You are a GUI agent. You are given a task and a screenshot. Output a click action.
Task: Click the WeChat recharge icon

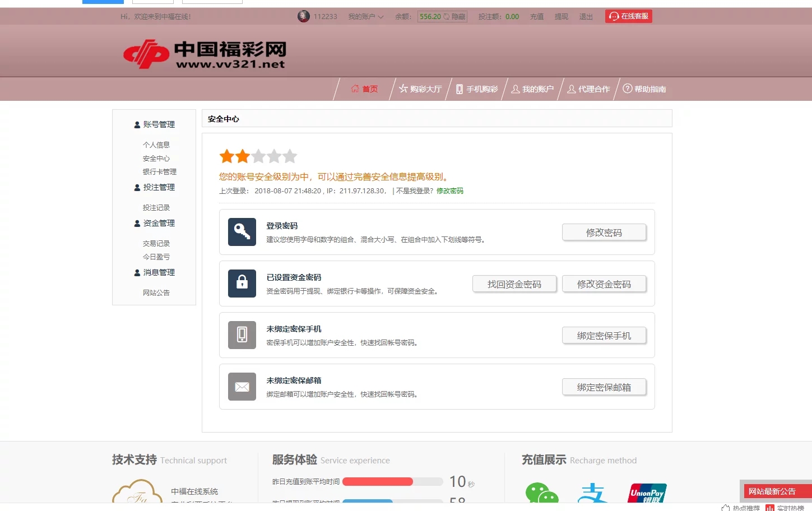[541, 493]
